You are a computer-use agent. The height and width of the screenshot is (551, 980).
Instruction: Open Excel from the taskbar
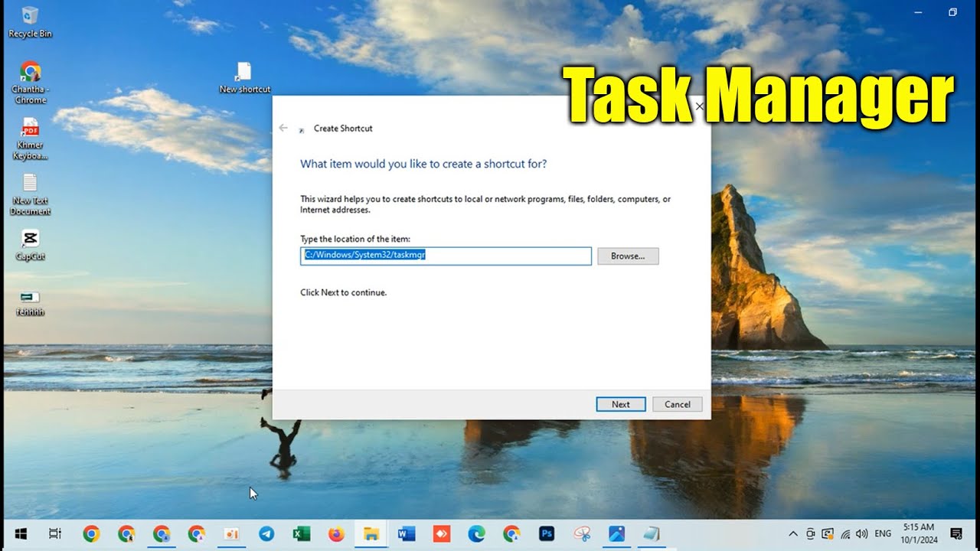[302, 534]
